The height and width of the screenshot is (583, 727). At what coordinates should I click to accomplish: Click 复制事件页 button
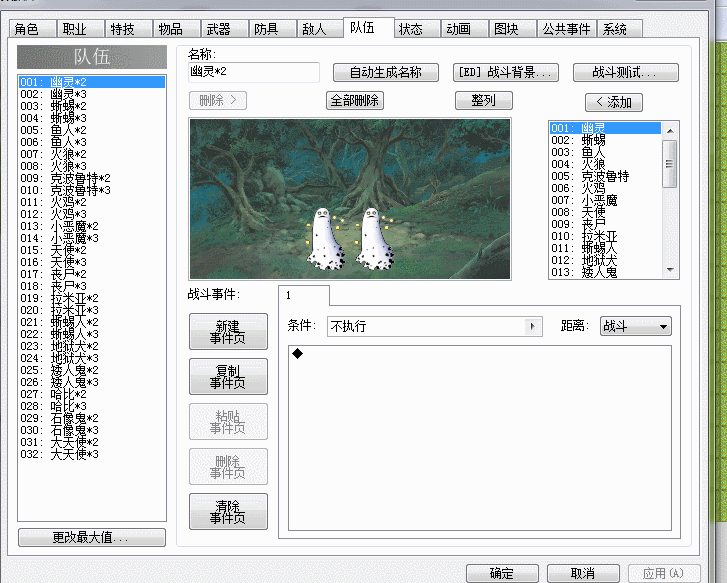pyautogui.click(x=228, y=377)
